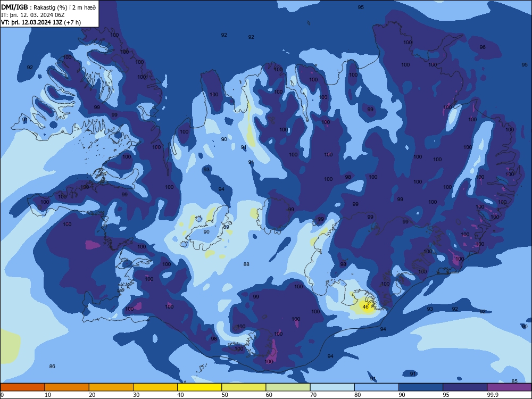Image resolution: width=532 pixels, height=399 pixels.
Task: Select the 86 humidity value on the map
Action: (52, 366)
